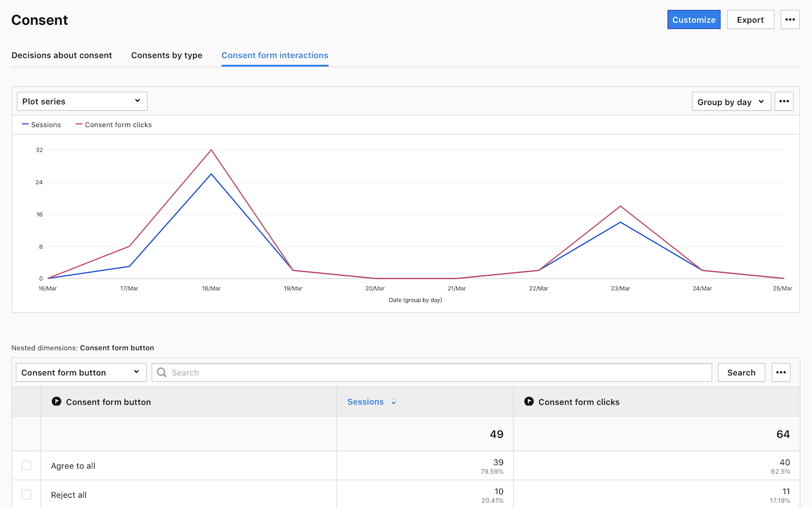Click the Consent page heading

click(x=39, y=20)
